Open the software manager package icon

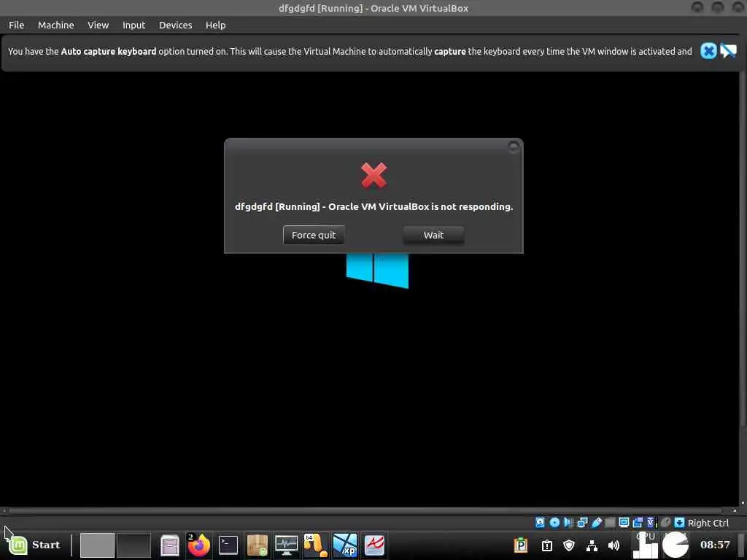(258, 545)
